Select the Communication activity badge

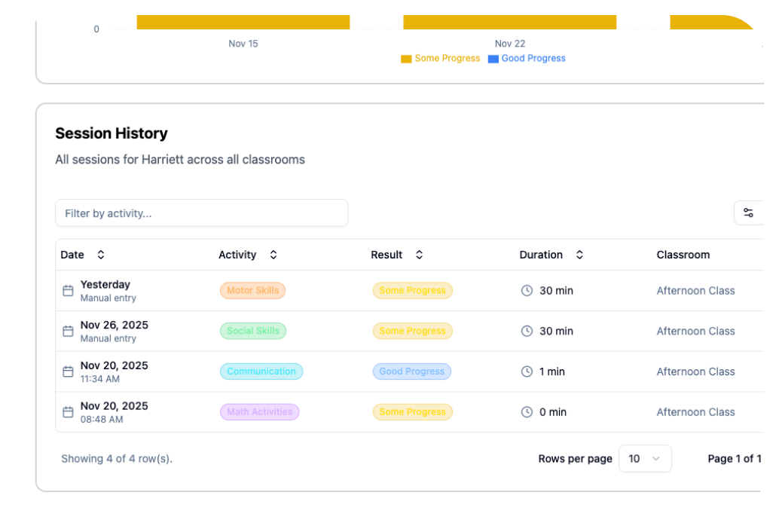[261, 371]
